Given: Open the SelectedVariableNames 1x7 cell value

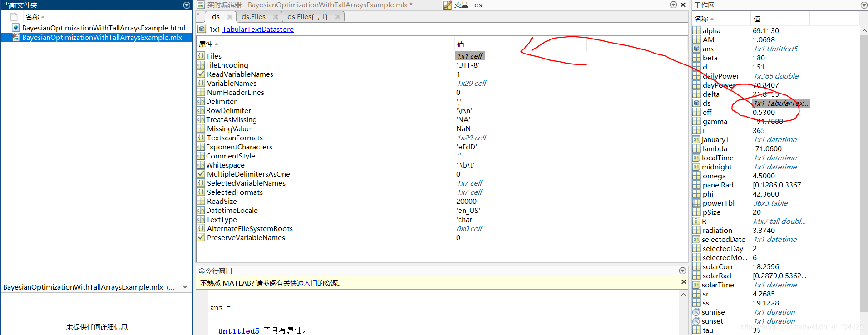Looking at the screenshot, I should (469, 183).
